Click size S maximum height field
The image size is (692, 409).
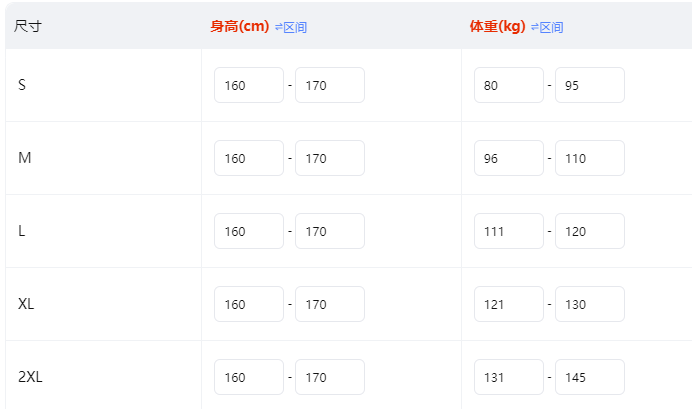(329, 85)
